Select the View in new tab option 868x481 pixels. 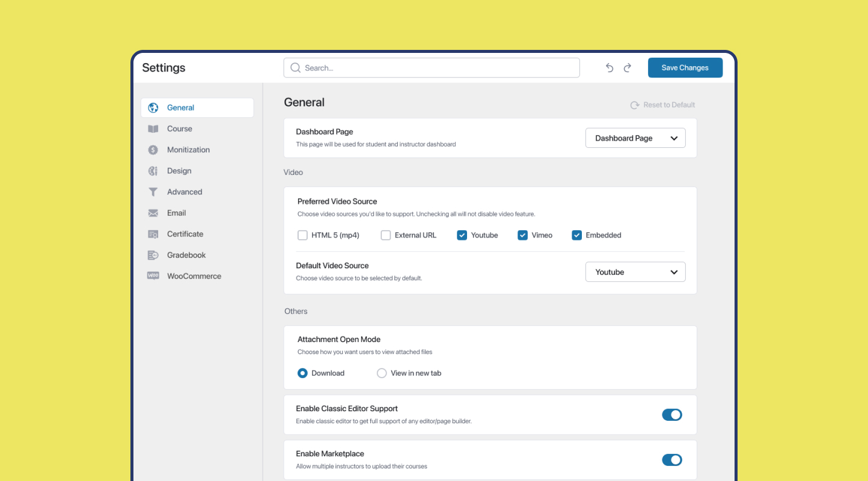pyautogui.click(x=382, y=373)
